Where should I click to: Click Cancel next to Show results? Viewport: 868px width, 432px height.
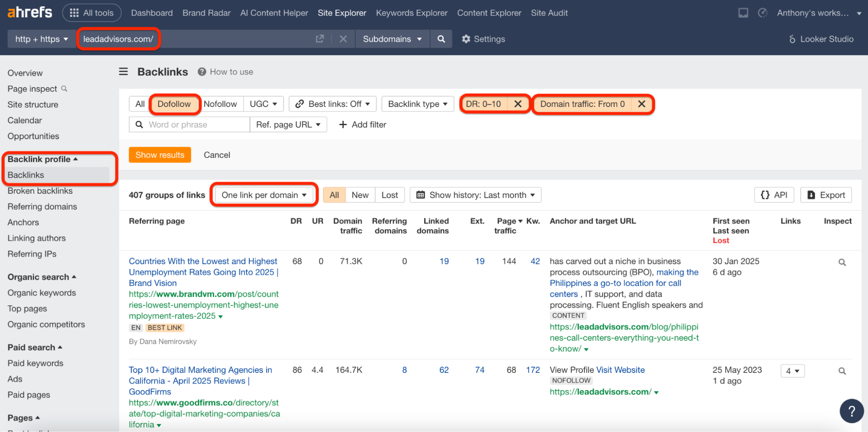[217, 155]
